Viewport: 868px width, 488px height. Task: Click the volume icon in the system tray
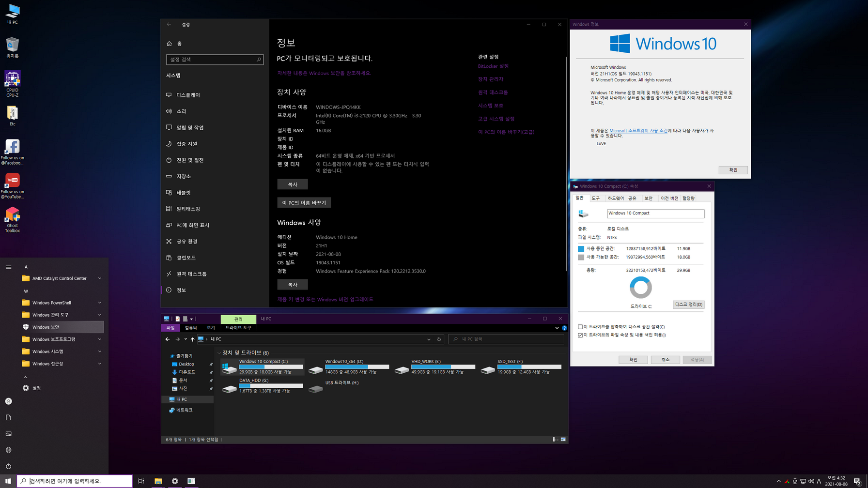tap(811, 481)
